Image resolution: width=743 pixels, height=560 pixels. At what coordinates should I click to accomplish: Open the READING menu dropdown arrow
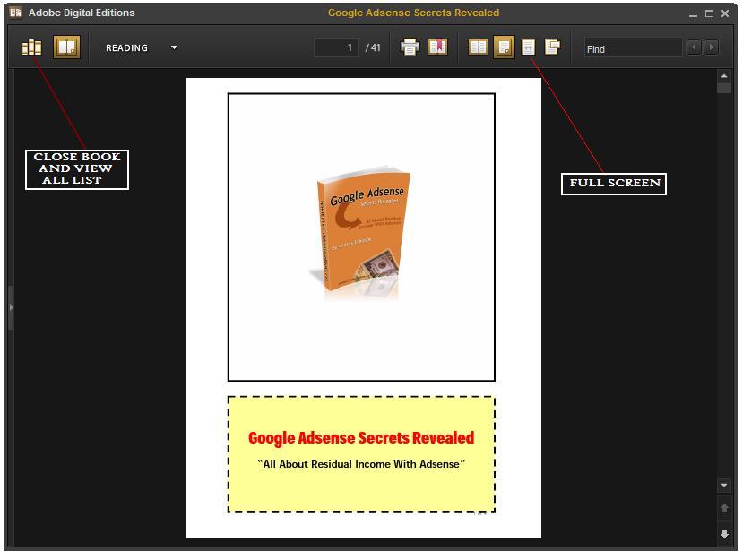[x=174, y=47]
